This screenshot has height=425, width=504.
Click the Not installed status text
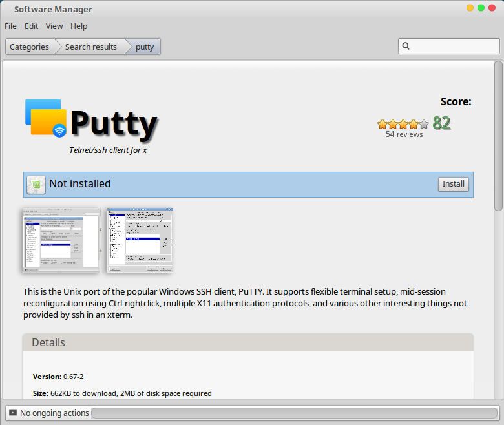(80, 183)
